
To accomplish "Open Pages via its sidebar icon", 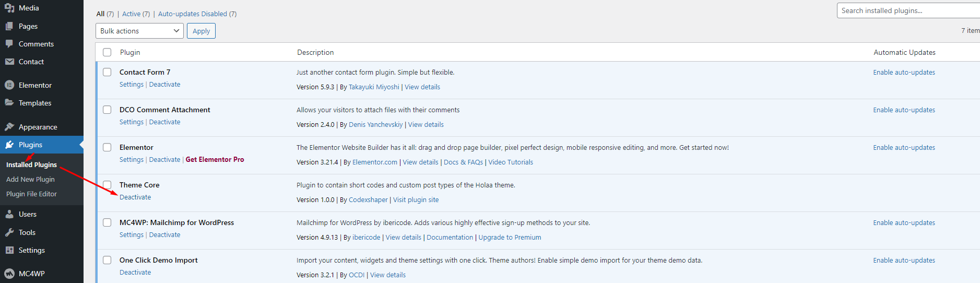I will pos(9,26).
